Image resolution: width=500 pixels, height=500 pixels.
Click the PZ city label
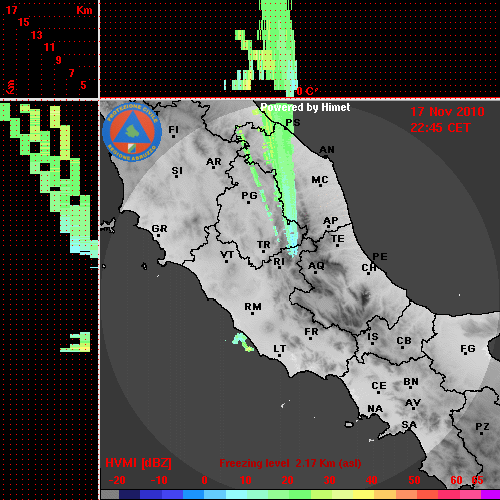point(482,427)
